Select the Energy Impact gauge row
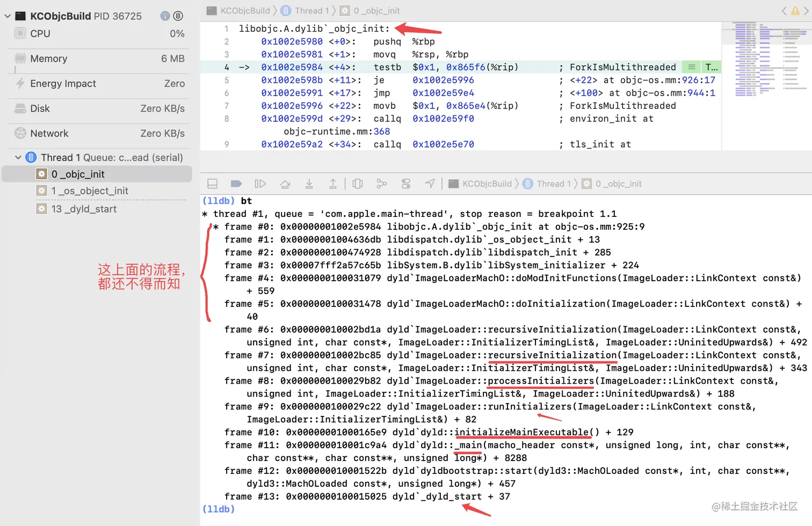812x526 pixels. pyautogui.click(x=99, y=84)
